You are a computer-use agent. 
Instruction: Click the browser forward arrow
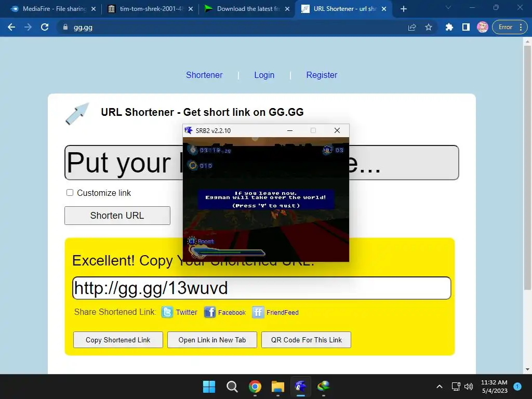[28, 27]
